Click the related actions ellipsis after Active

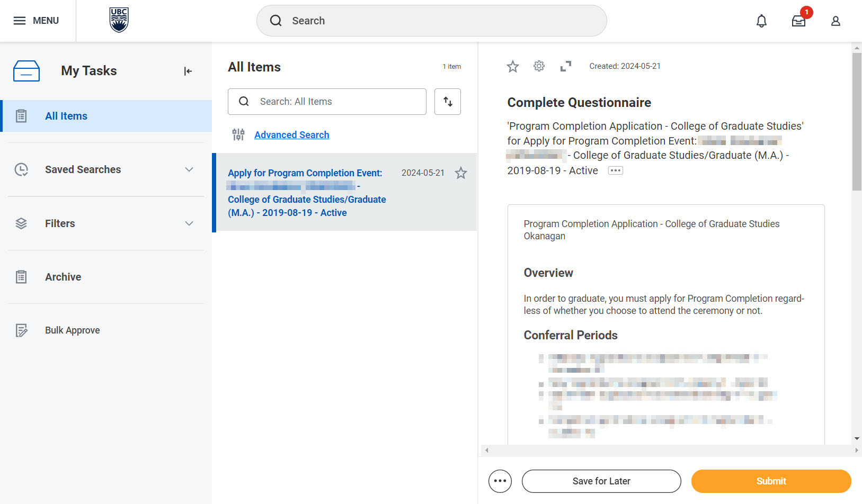pos(615,170)
